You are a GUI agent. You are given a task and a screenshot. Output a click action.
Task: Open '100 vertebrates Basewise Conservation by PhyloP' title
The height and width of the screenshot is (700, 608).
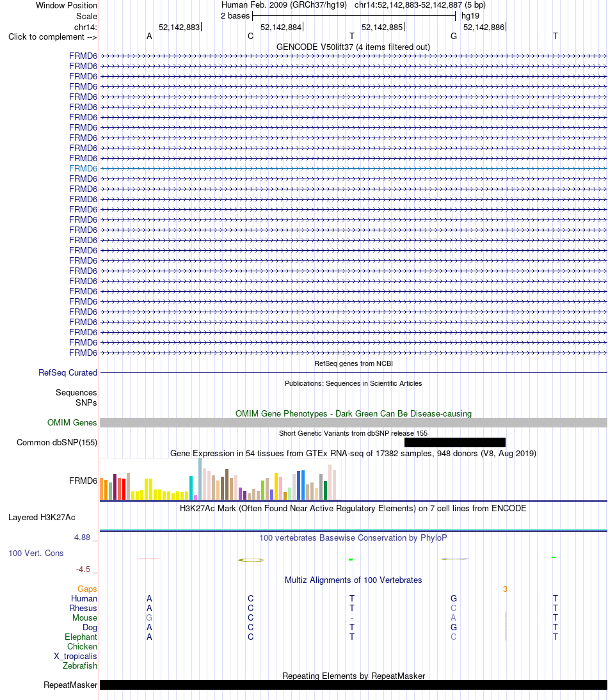pyautogui.click(x=353, y=538)
